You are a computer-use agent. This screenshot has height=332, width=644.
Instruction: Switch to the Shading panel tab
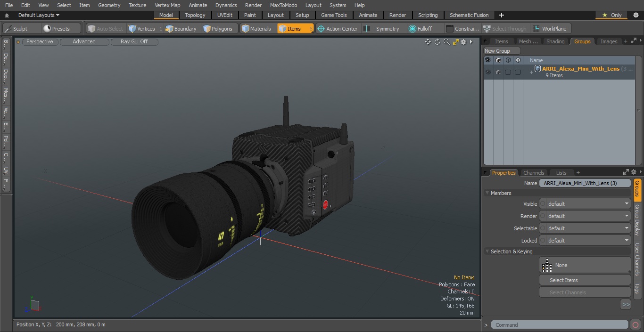pos(555,41)
